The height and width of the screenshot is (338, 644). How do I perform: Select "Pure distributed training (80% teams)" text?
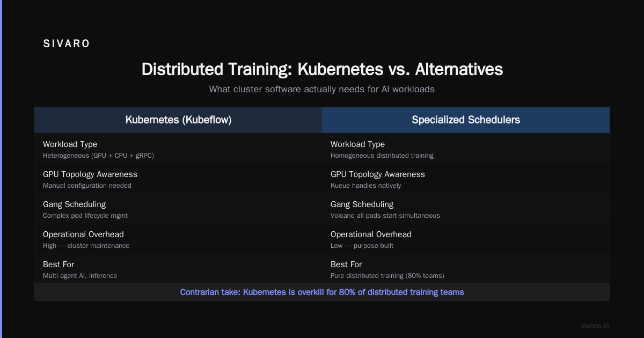[x=387, y=276]
